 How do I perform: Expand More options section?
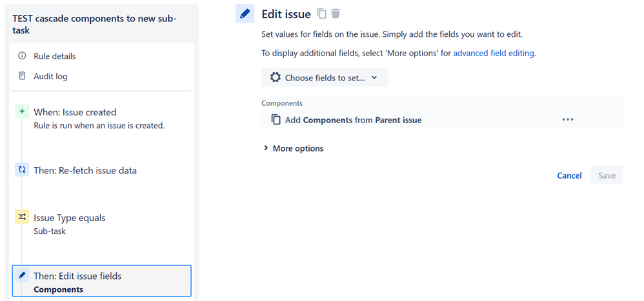[293, 148]
